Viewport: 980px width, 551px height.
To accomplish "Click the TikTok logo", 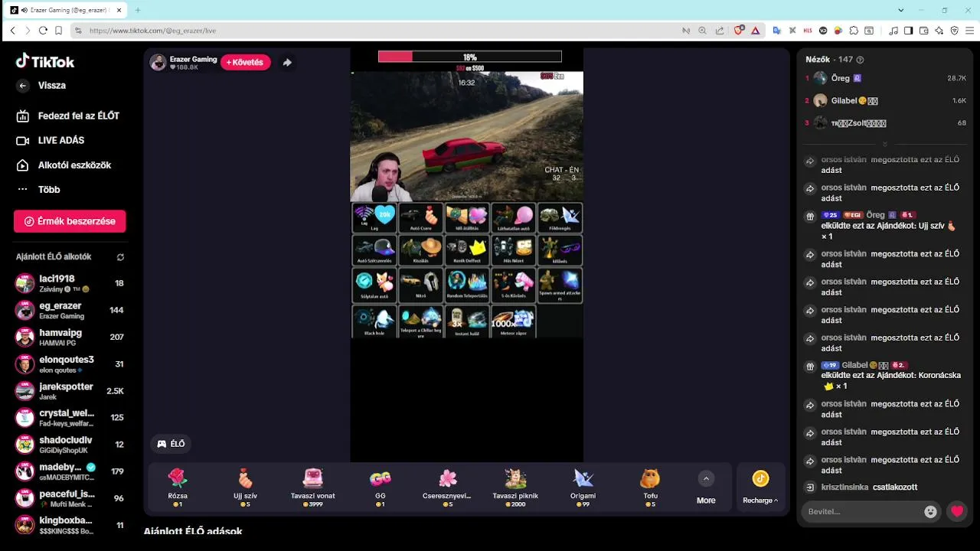I will coord(45,62).
